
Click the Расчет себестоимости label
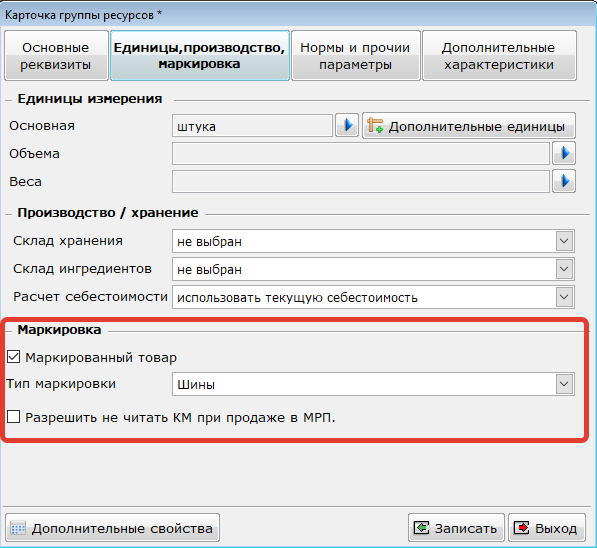(90, 297)
